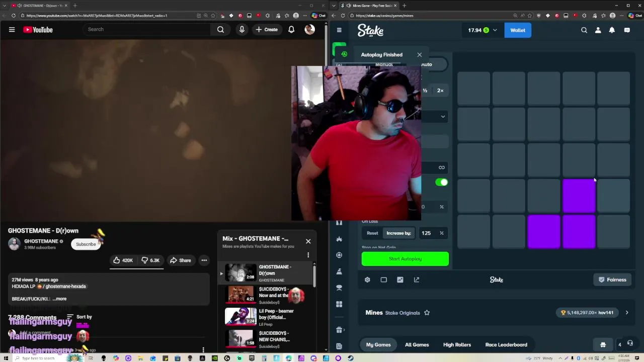Click Windows taskbar search box
The width and height of the screenshot is (644, 362).
38,358
